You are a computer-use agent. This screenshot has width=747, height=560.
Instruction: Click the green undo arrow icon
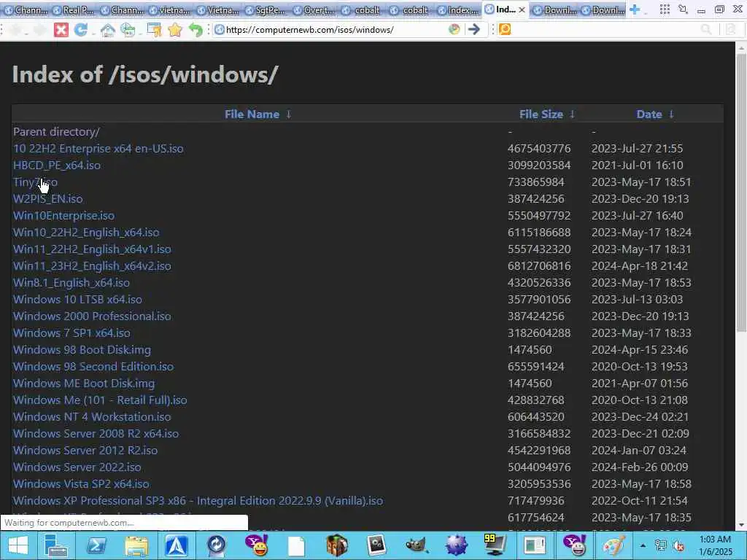coord(196,30)
